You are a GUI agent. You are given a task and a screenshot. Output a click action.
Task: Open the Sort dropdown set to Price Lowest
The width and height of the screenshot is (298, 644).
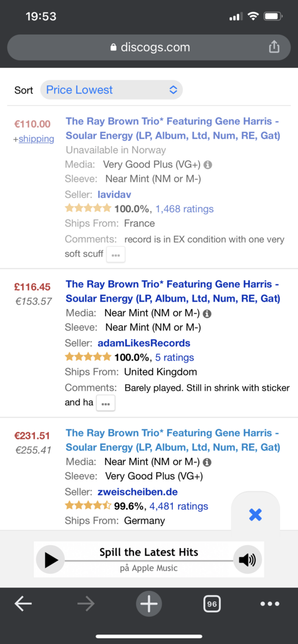(x=111, y=90)
